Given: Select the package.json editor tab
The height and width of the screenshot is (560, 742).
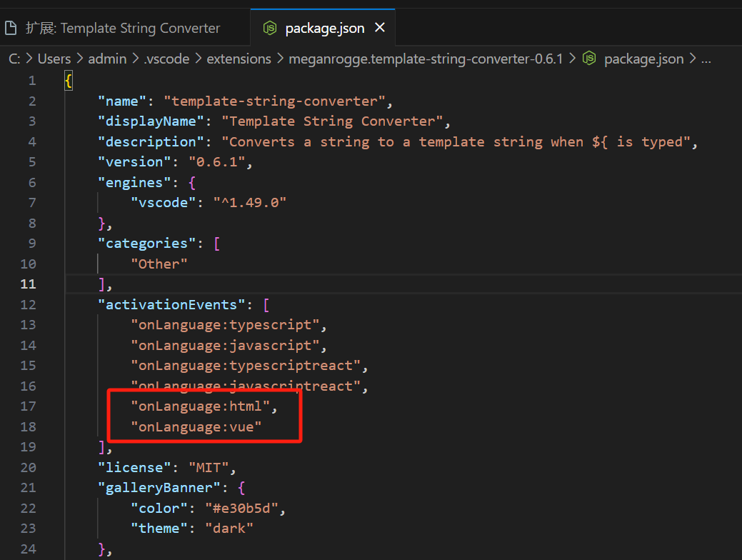Looking at the screenshot, I should coord(323,27).
